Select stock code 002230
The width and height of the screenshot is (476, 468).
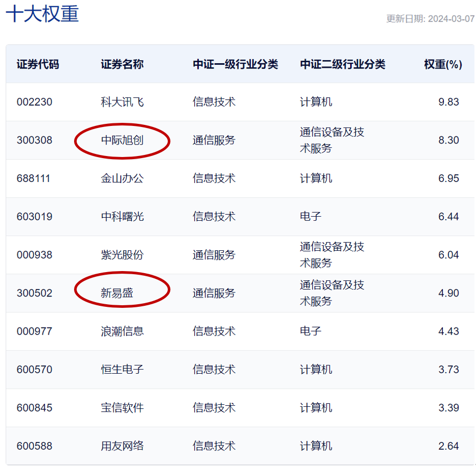click(x=34, y=102)
